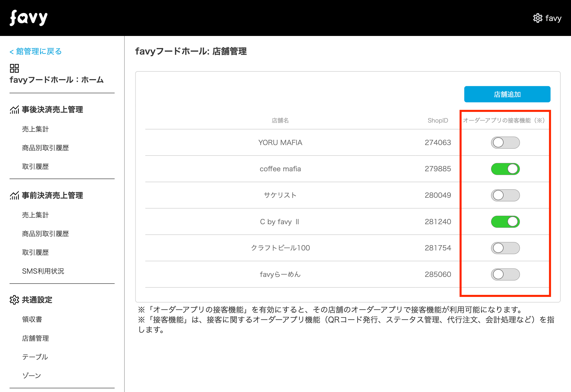The width and height of the screenshot is (571, 392).
Task: Open 商品別取引履歴 under 事後決済売上管理
Action: click(x=45, y=148)
